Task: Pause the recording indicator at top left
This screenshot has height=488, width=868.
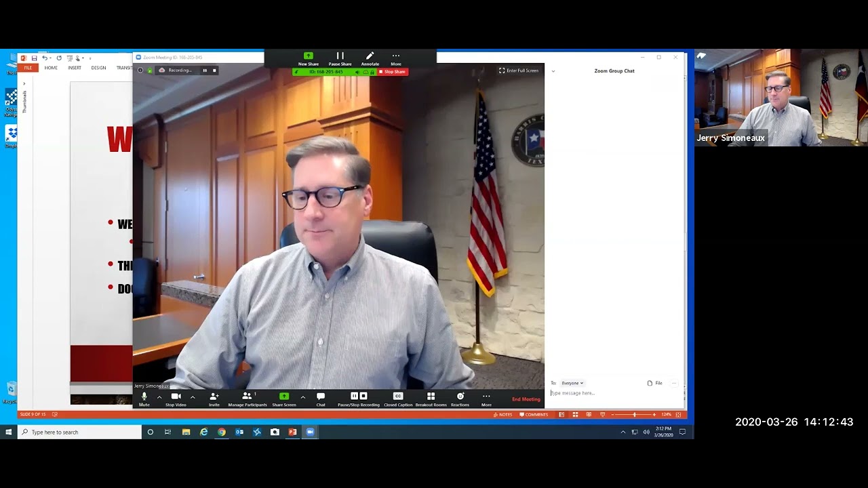Action: tap(205, 70)
